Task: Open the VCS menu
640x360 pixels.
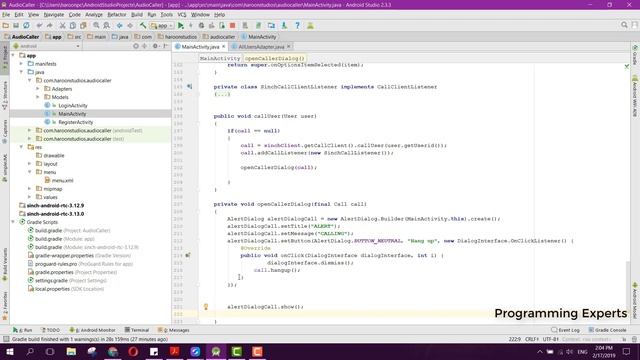Action: [182, 14]
